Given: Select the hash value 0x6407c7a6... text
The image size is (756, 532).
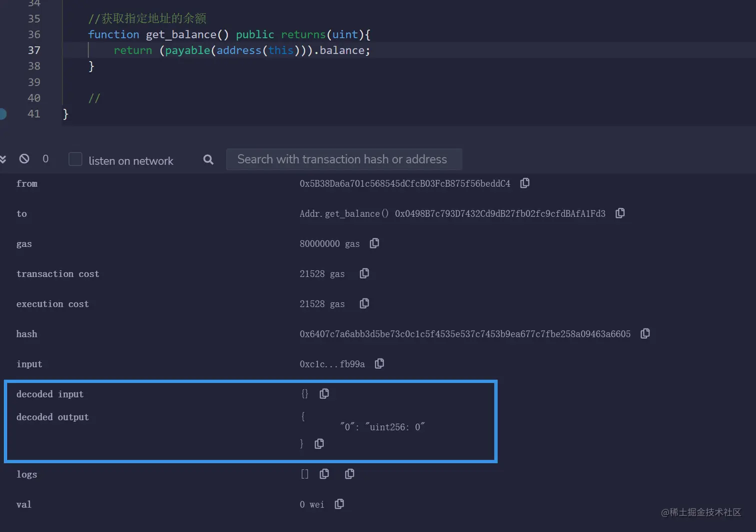Looking at the screenshot, I should (465, 334).
